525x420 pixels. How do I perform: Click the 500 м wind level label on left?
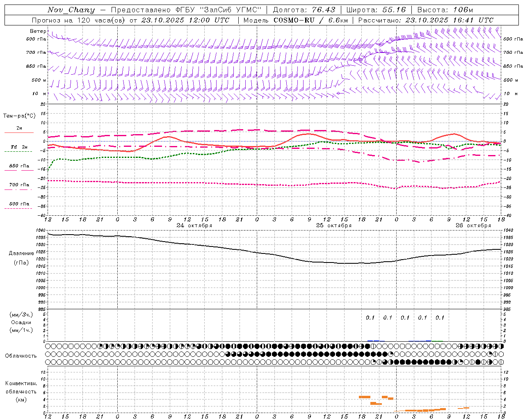point(39,80)
